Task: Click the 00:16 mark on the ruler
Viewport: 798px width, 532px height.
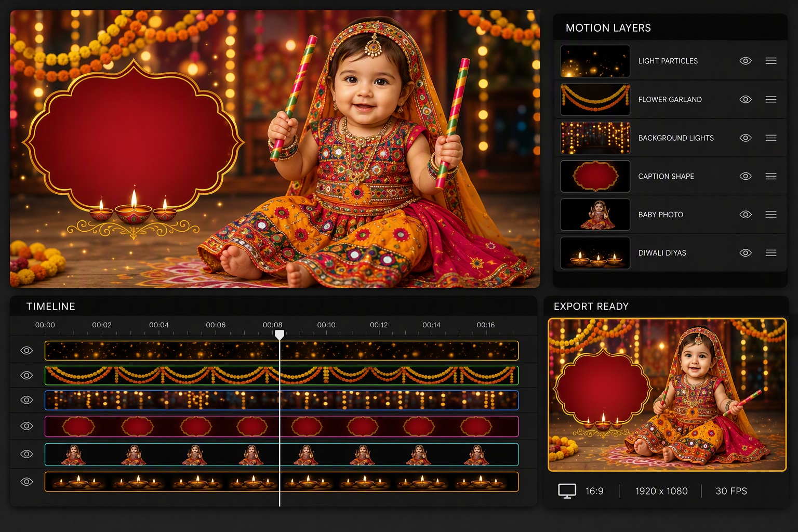Action: click(486, 325)
